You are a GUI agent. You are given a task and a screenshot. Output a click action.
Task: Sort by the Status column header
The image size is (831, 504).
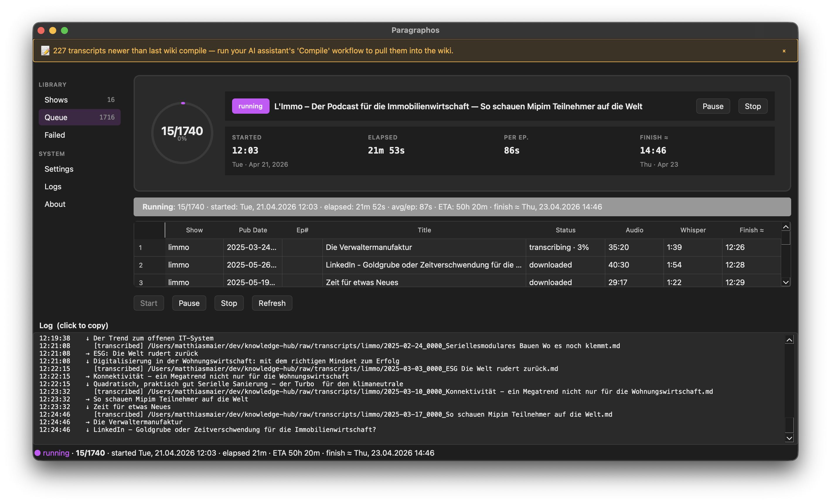[566, 230]
